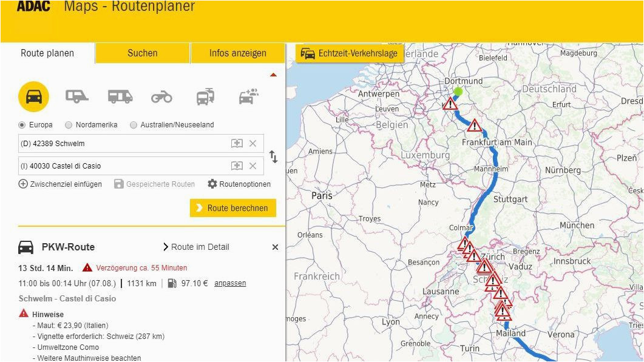
Task: Click the green start marker near Dortmund
Action: point(458,92)
